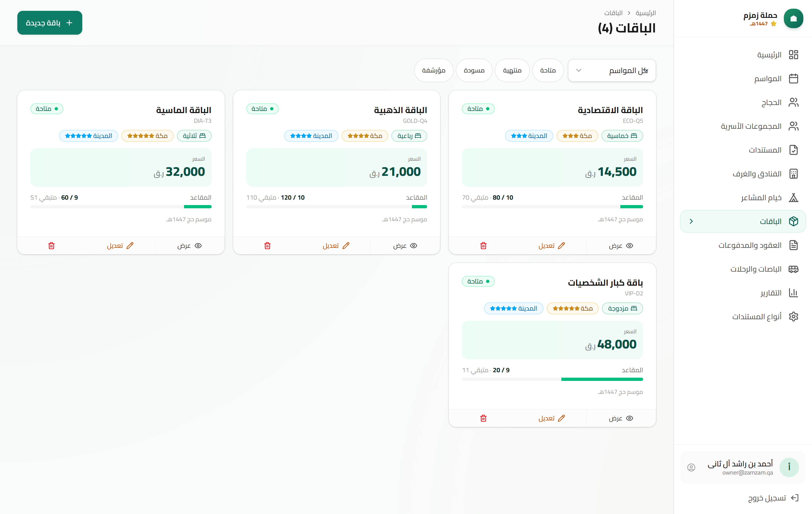Edit الباقة الاقتصادية with تعديل button

pyautogui.click(x=551, y=246)
